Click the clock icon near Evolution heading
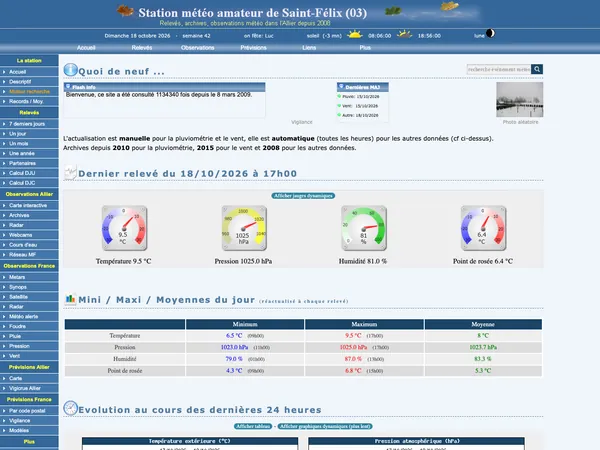Viewport: 600px width, 450px height. 70,408
